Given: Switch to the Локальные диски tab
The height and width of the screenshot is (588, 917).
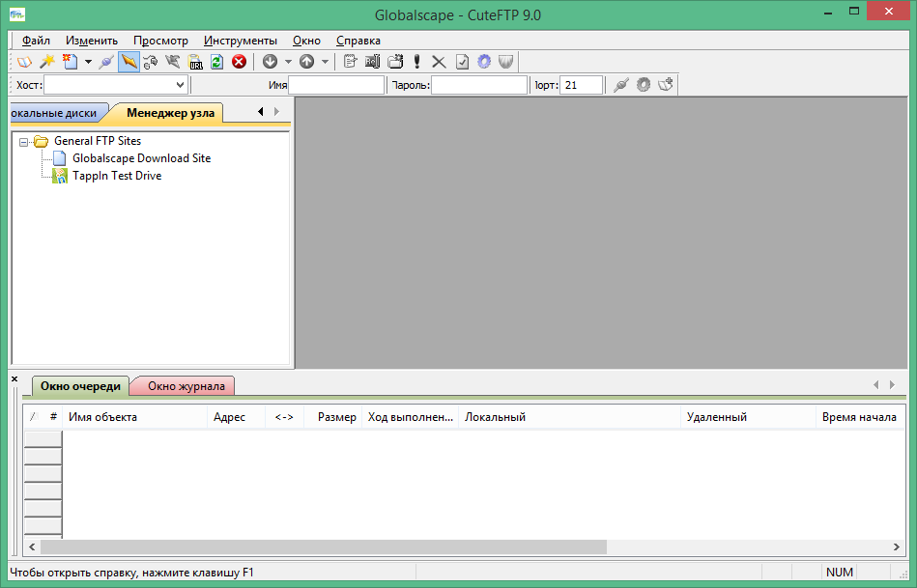Looking at the screenshot, I should (57, 113).
